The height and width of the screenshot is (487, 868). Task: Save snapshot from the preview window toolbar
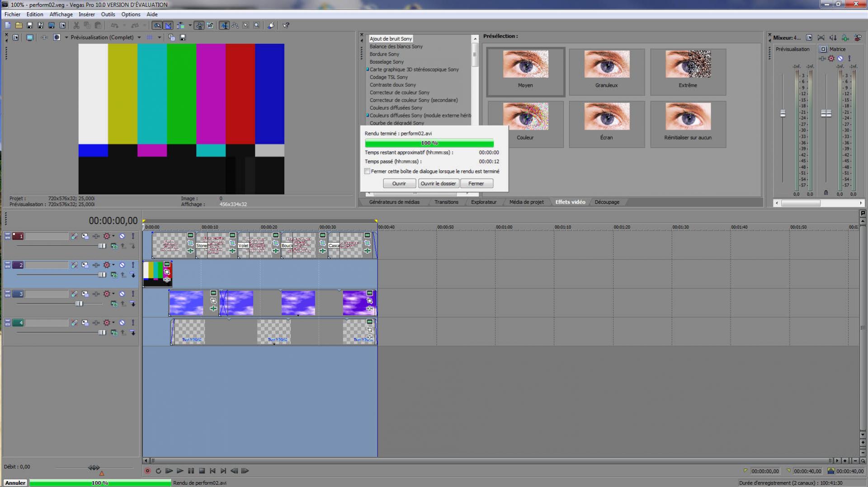[x=183, y=37]
